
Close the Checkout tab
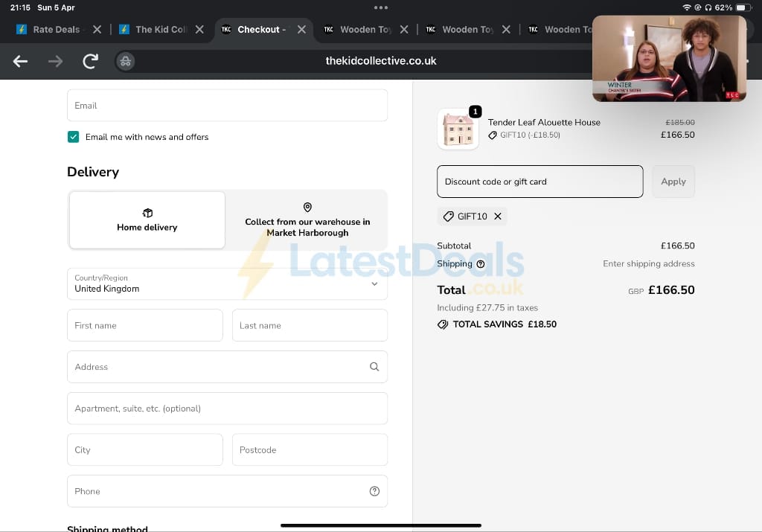[302, 30]
